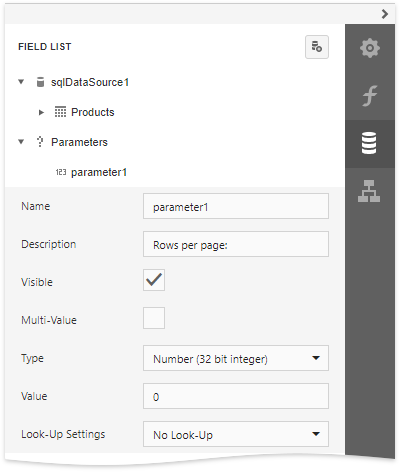The height and width of the screenshot is (472, 400).
Task: Click the Products table icon
Action: 60,112
